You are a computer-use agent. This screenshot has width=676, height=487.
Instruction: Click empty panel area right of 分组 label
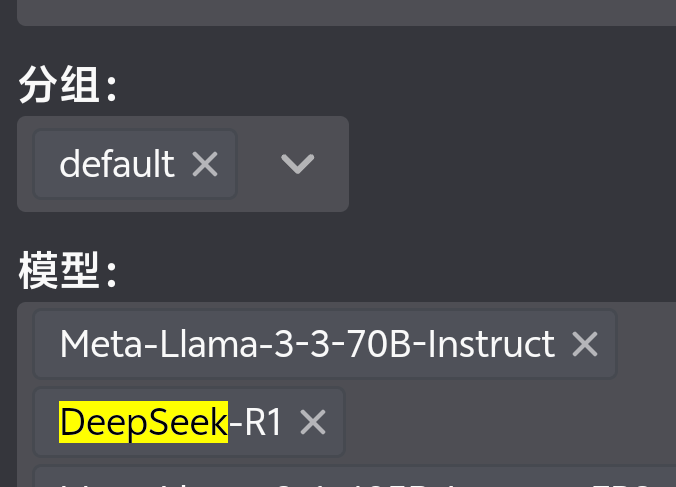[x=397, y=84]
